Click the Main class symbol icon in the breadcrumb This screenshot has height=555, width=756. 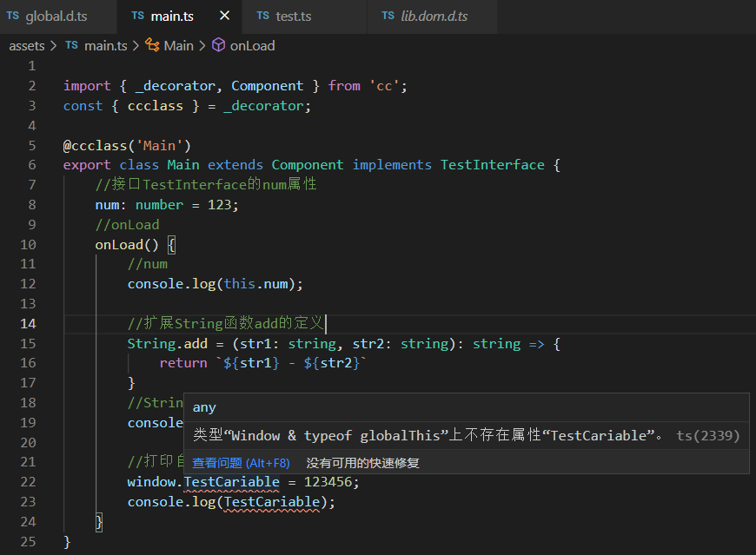coord(152,45)
